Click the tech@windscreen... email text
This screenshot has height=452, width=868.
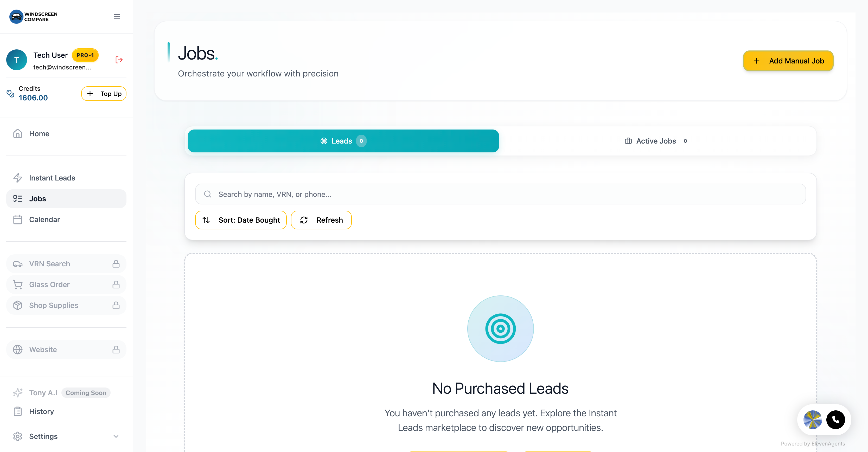tap(62, 67)
